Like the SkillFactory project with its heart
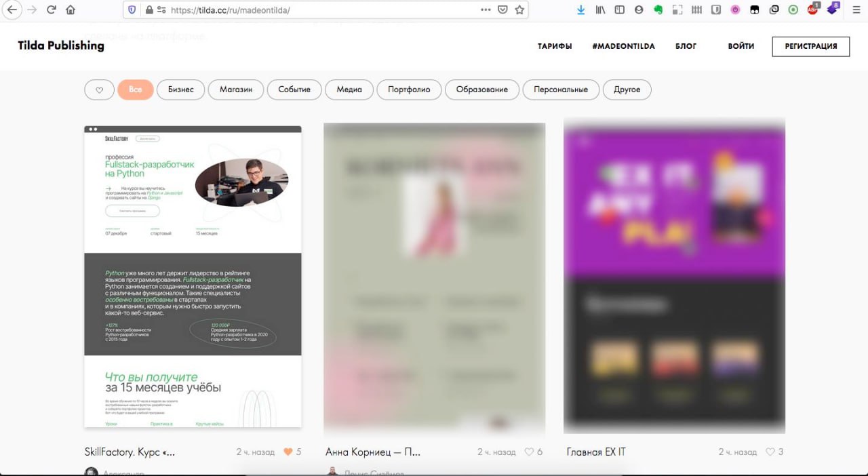Screen dimensions: 868x476 [x=288, y=452]
